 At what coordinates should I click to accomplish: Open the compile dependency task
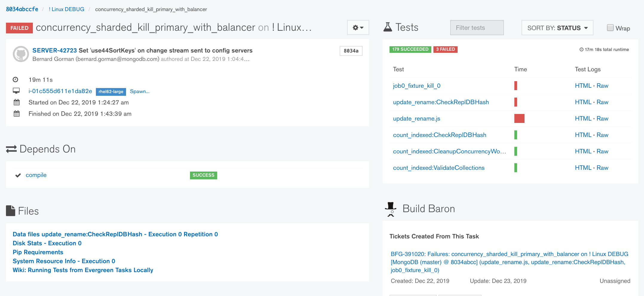coord(36,175)
